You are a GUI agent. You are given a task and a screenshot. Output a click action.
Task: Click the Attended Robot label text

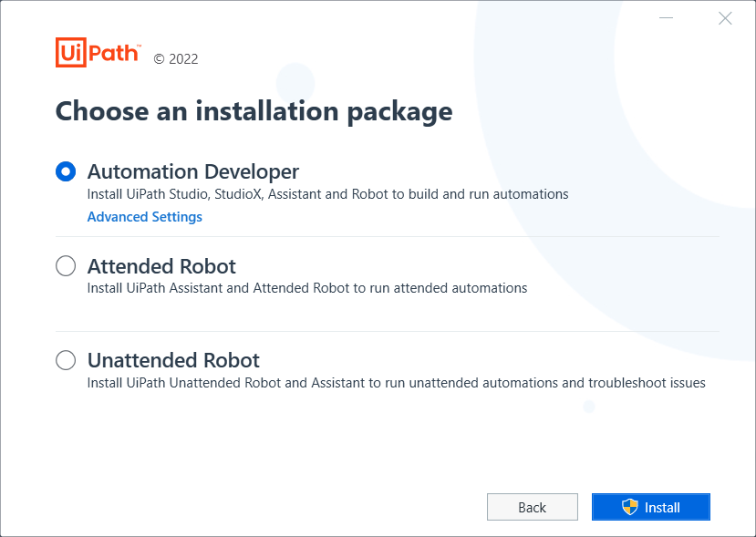[x=161, y=266]
